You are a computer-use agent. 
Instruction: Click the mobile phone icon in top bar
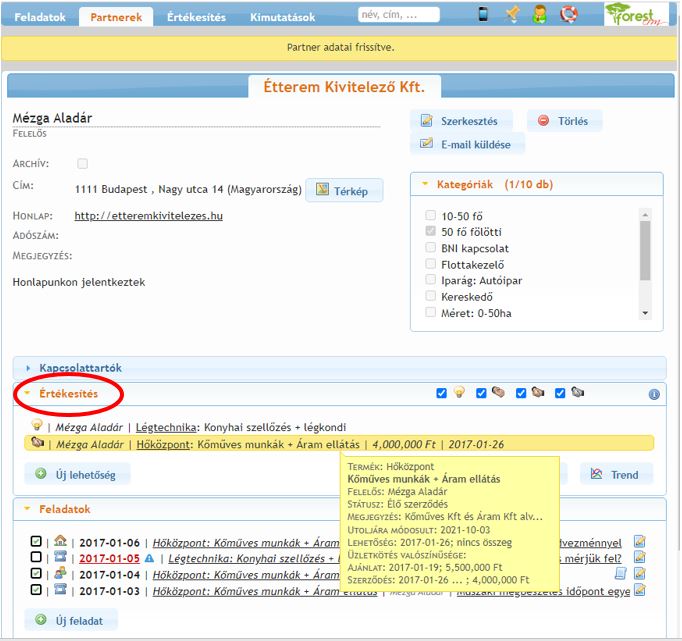point(484,14)
